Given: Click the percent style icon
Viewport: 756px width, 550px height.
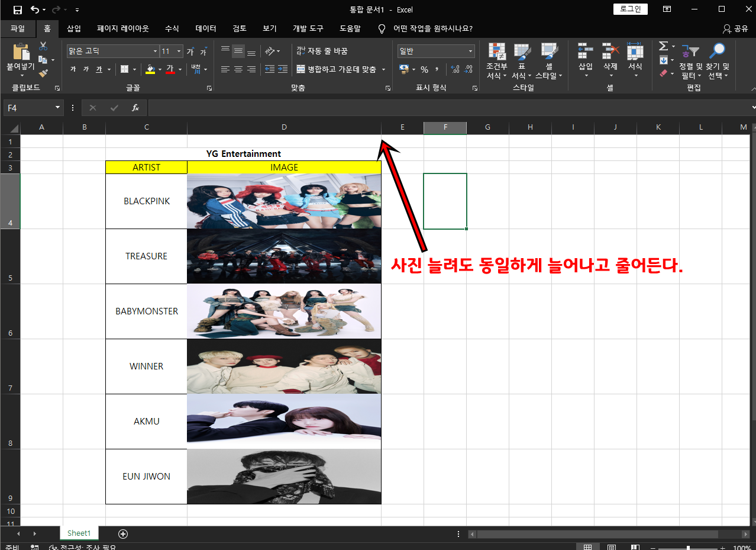Looking at the screenshot, I should point(424,69).
